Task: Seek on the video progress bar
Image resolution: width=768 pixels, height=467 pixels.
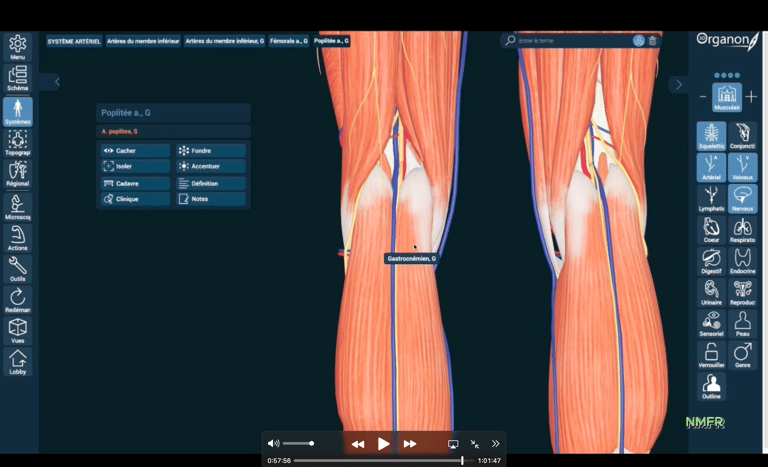Action: (x=384, y=461)
